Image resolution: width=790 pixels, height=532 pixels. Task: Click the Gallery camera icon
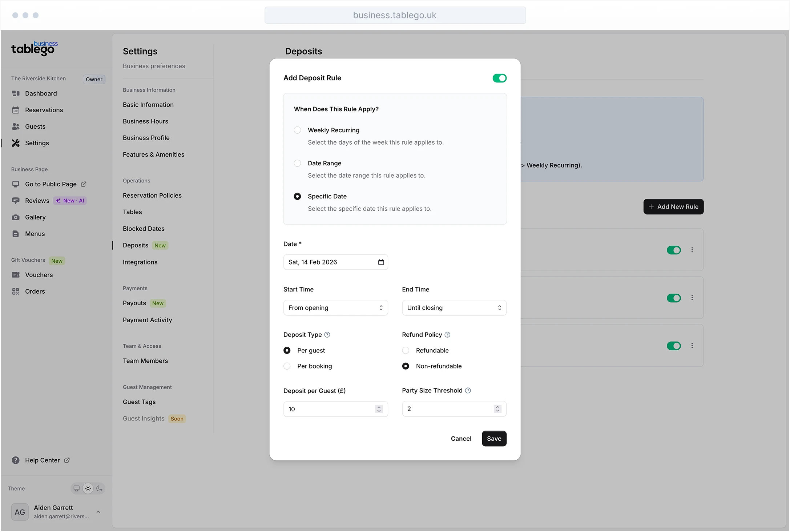16,217
